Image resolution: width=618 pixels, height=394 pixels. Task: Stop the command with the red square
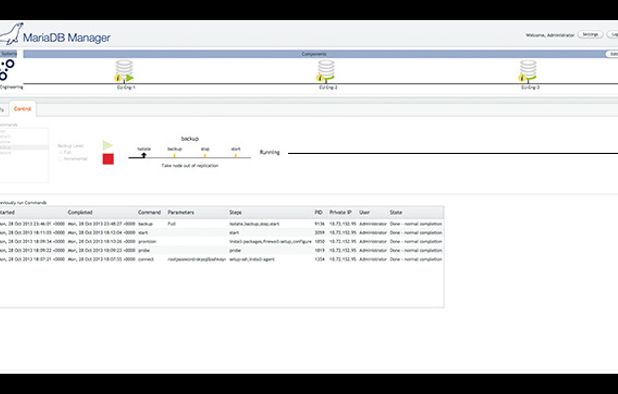pyautogui.click(x=108, y=159)
